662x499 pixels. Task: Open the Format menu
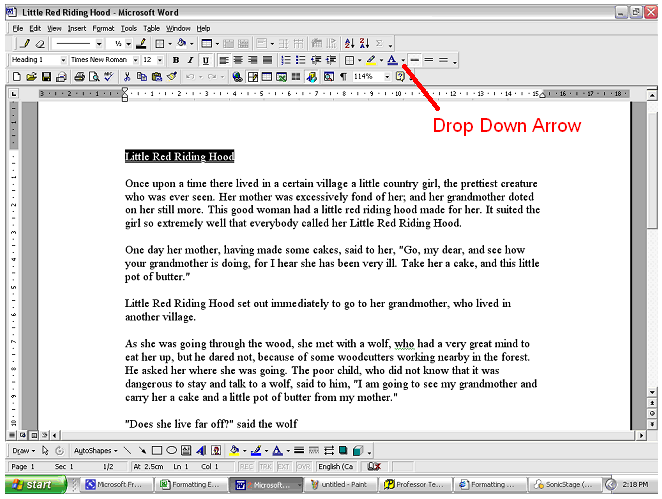103,29
